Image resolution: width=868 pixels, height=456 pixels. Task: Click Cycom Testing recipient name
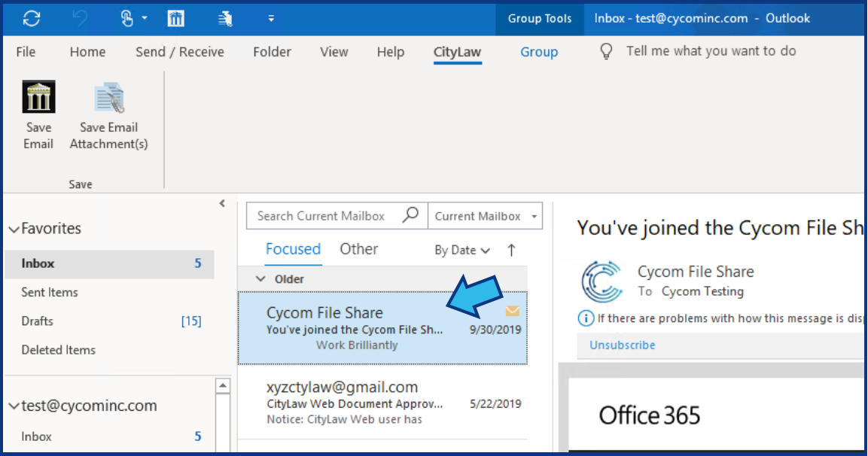(x=702, y=292)
